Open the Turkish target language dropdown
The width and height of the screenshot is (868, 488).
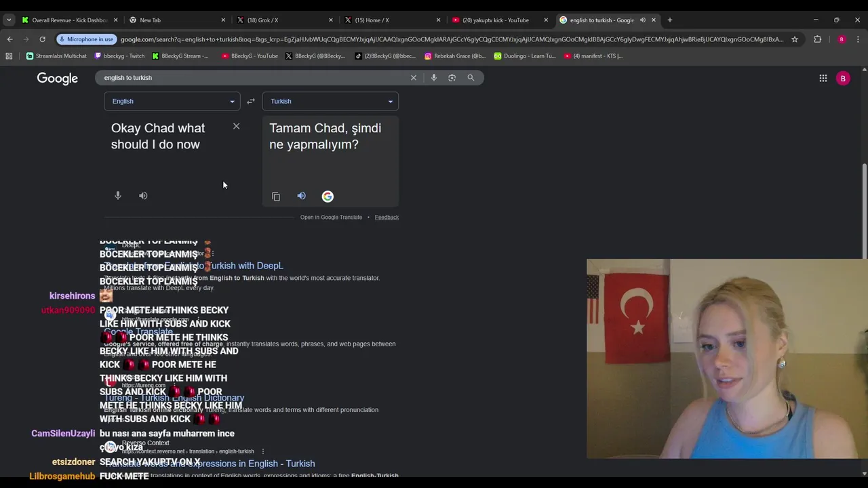[x=330, y=101]
